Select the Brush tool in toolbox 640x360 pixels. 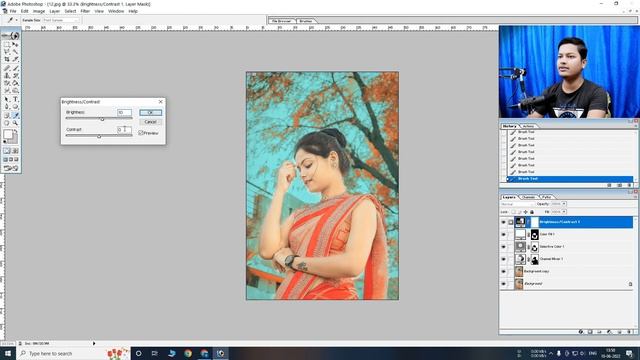coord(16,68)
